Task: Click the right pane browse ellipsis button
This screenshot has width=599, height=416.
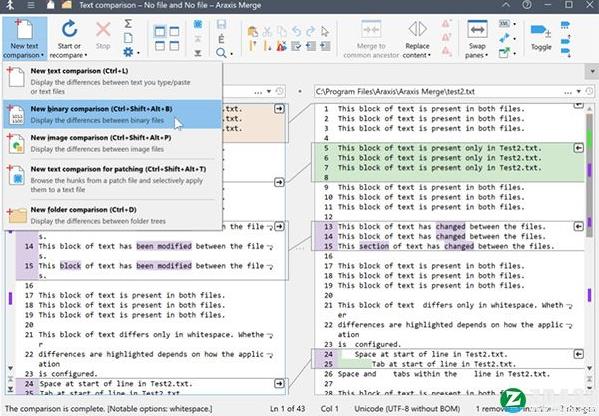Action: pos(568,92)
